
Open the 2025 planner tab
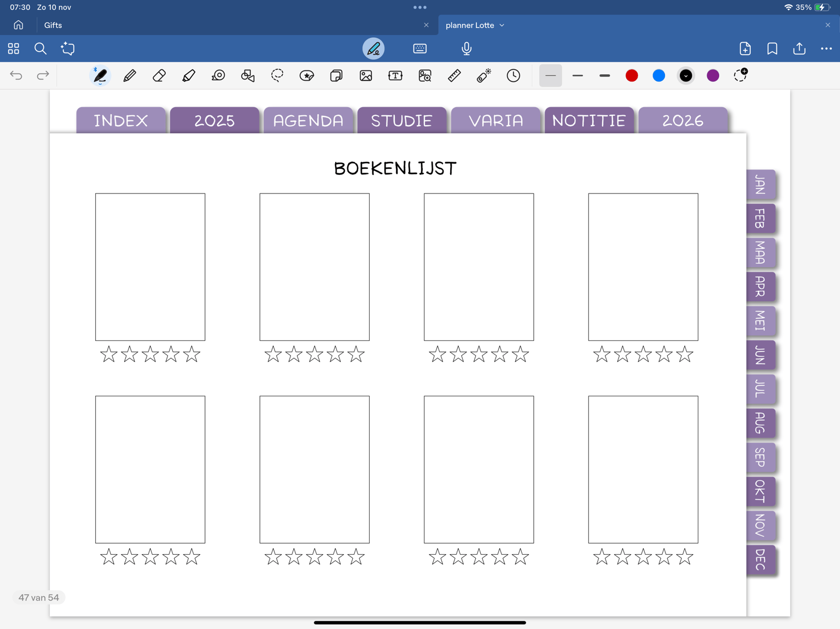pos(214,120)
